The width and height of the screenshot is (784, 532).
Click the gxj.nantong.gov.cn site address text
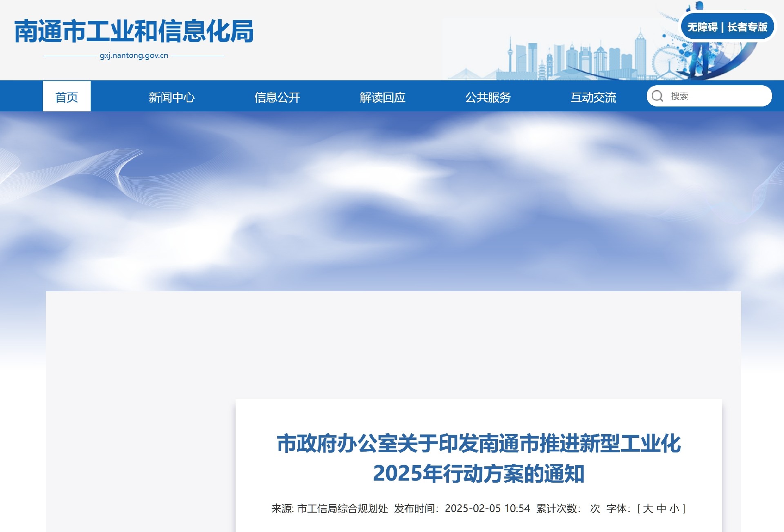pyautogui.click(x=134, y=55)
